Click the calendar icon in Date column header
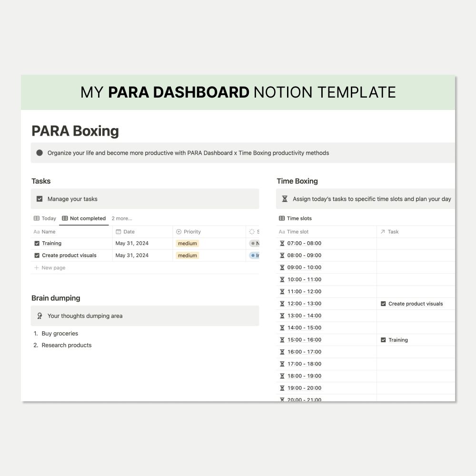 (119, 232)
